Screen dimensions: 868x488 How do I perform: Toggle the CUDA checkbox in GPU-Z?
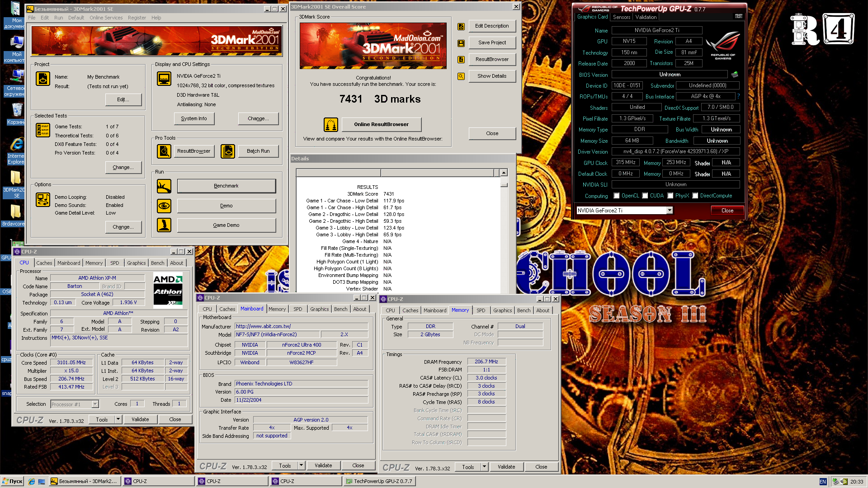(645, 196)
